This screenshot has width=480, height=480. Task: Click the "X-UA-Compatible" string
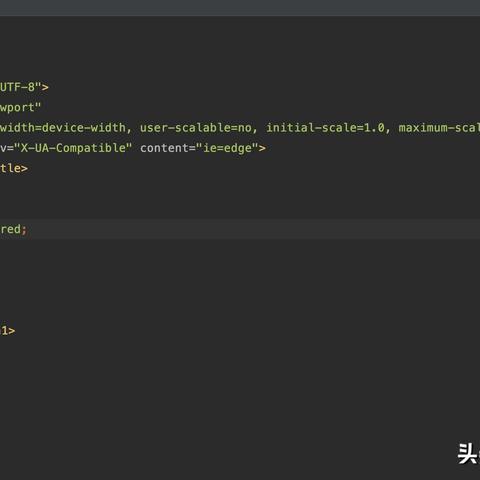coord(73,148)
